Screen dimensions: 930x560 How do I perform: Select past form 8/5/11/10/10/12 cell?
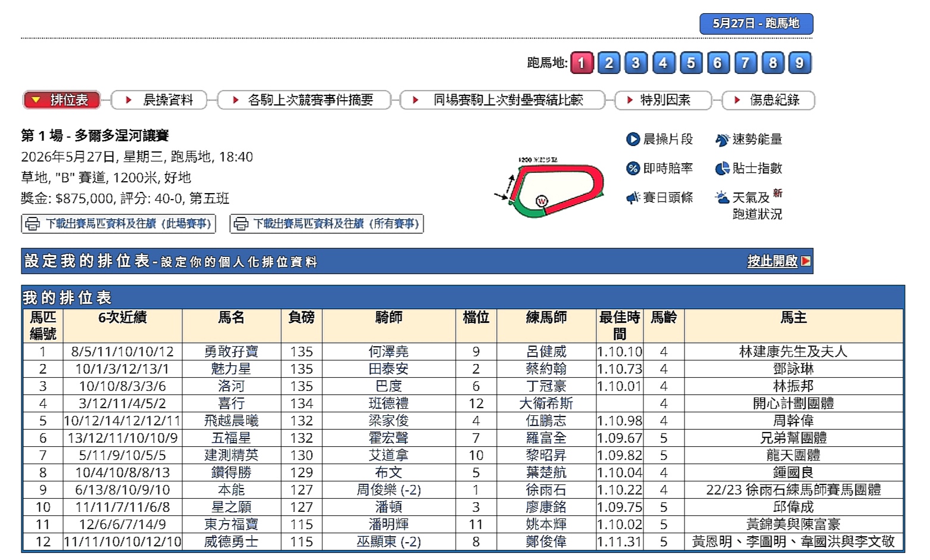pos(122,351)
